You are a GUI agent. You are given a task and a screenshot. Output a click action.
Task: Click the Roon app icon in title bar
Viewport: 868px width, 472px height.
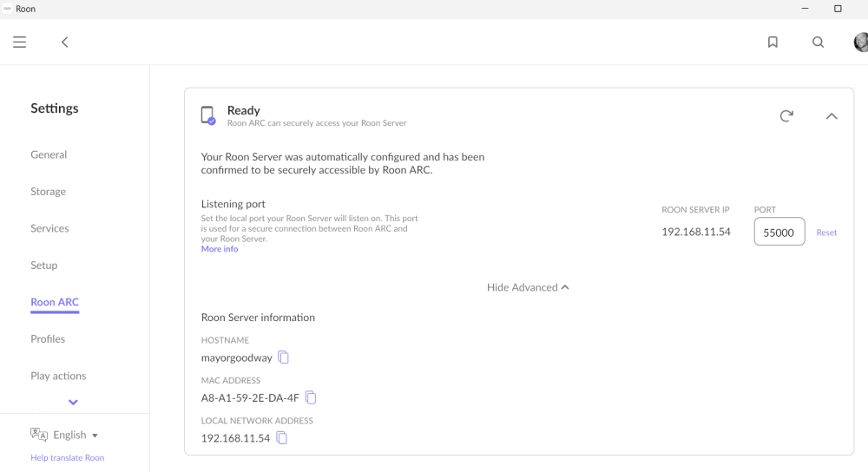(7, 9)
